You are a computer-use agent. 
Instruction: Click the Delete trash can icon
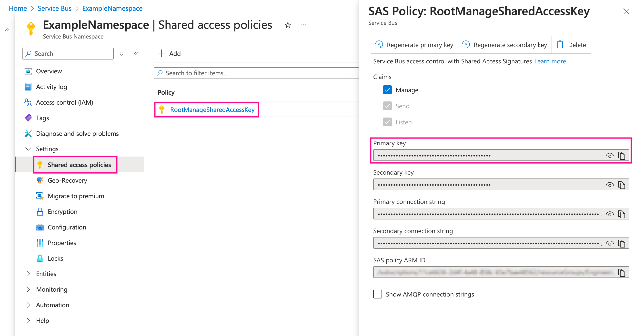(560, 45)
